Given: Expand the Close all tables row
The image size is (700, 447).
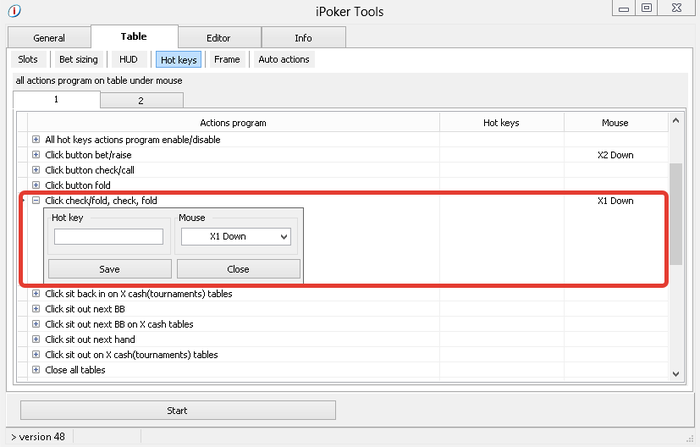Looking at the screenshot, I should point(36,370).
